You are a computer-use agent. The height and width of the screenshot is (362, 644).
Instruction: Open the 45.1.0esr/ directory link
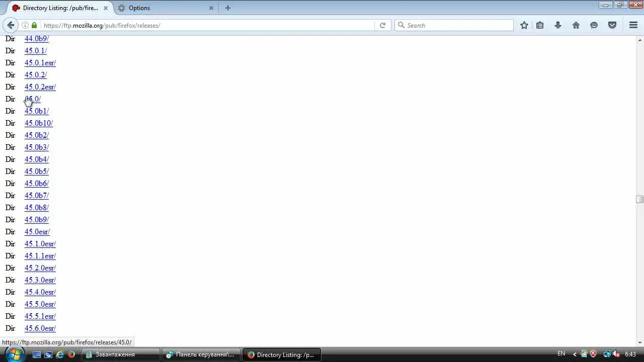[x=40, y=244]
